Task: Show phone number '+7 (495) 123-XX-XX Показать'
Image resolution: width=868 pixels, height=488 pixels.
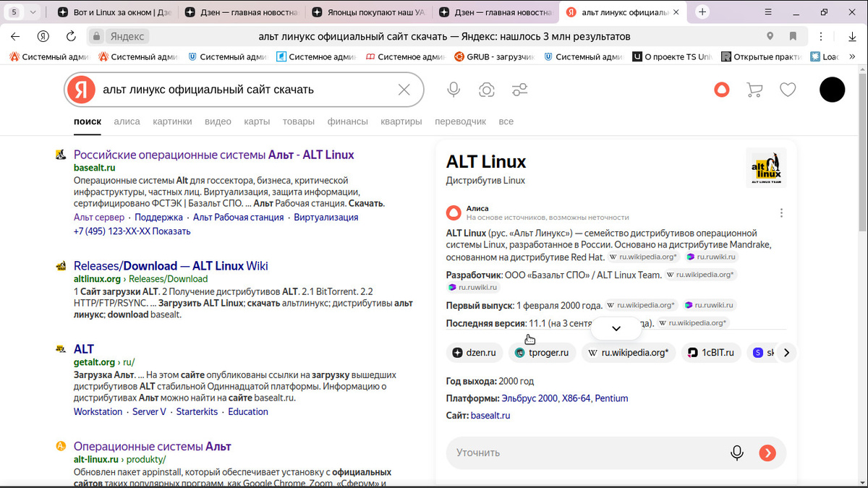Action: coord(132,231)
